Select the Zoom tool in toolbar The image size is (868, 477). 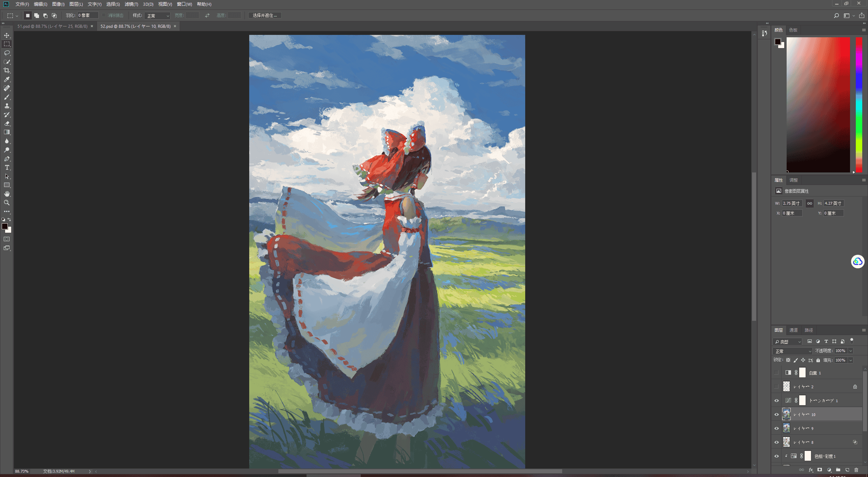point(7,203)
